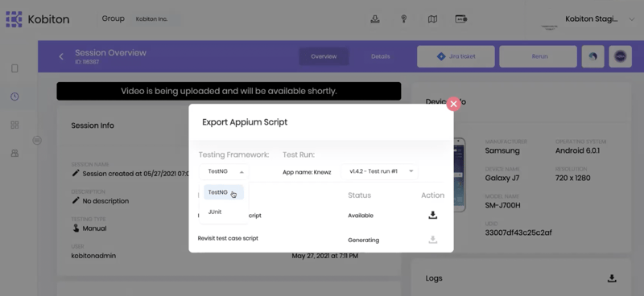Expand the Kobiton Staging account chevron
The image size is (644, 296).
(x=632, y=19)
